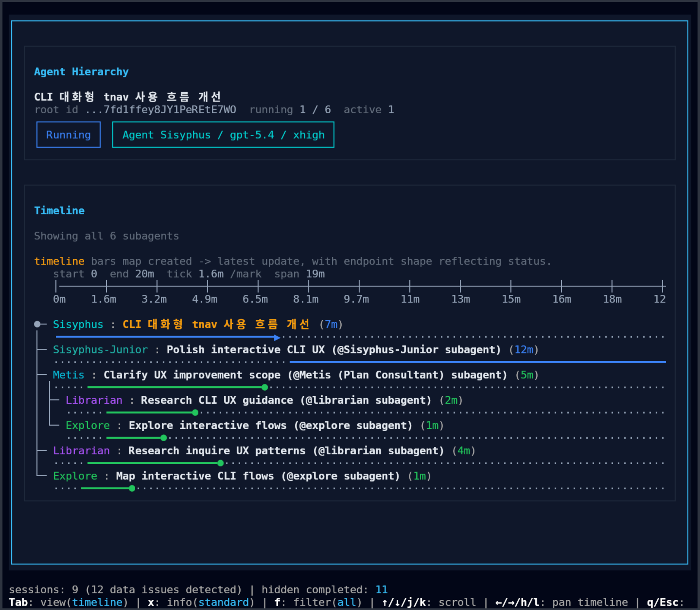
Task: Click the (12m) duration of Sisyphus-Junior
Action: (x=524, y=350)
